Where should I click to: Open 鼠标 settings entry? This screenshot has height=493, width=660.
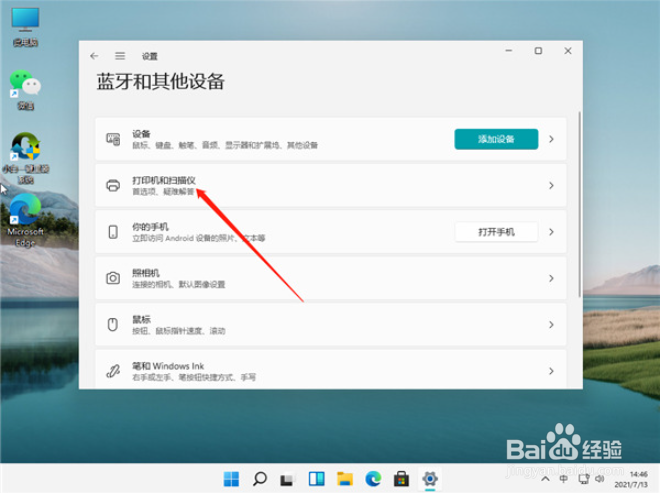[330, 325]
